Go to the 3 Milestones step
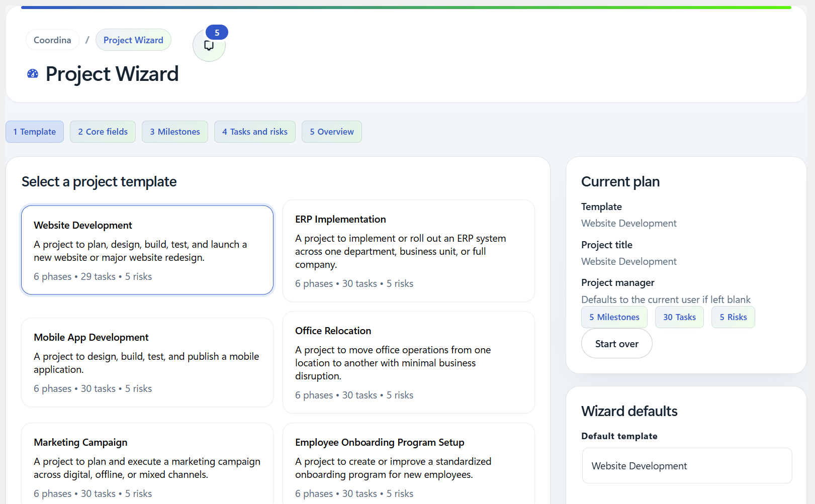Screen dimensions: 815x504 (x=175, y=132)
